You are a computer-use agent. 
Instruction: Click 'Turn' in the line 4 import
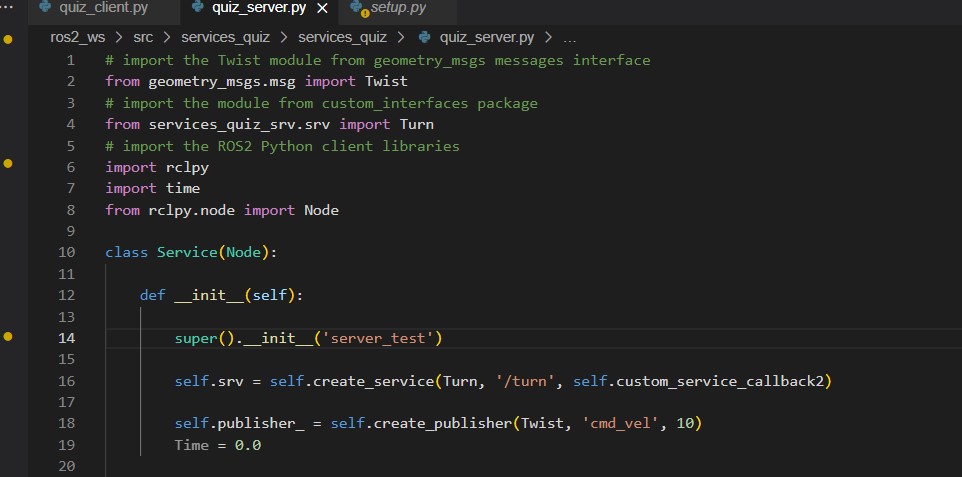(x=417, y=124)
